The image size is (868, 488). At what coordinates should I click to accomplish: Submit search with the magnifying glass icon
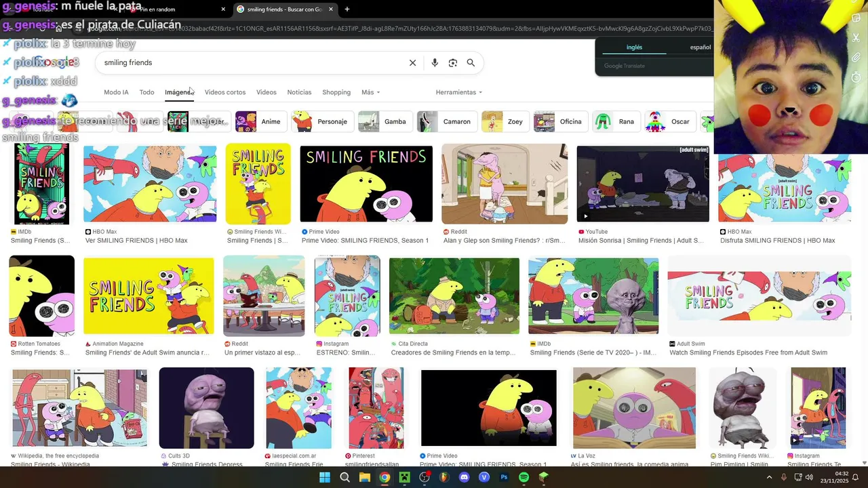pos(471,63)
